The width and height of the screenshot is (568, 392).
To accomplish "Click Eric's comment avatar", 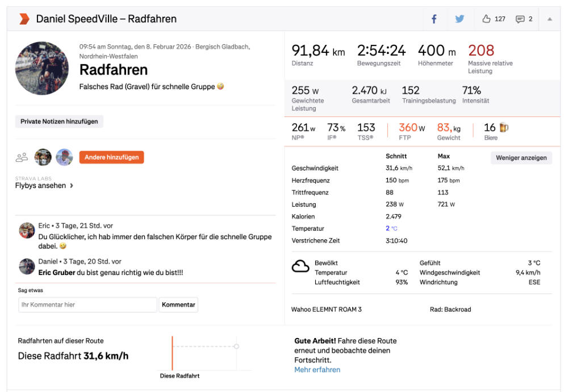I will (27, 231).
